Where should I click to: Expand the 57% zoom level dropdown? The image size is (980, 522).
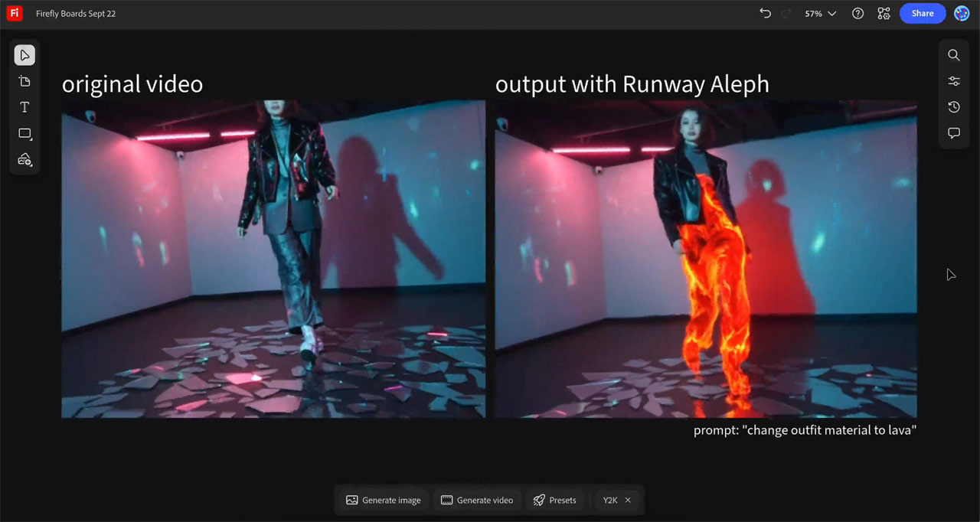(820, 14)
